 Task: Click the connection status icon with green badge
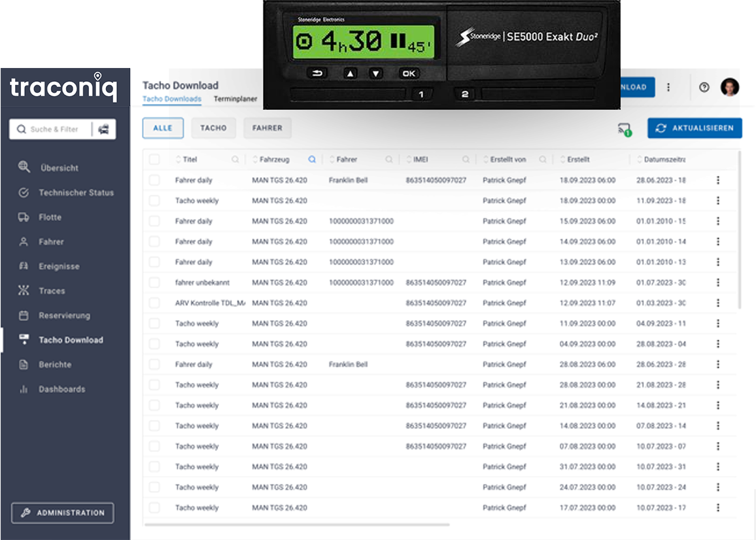coord(625,129)
